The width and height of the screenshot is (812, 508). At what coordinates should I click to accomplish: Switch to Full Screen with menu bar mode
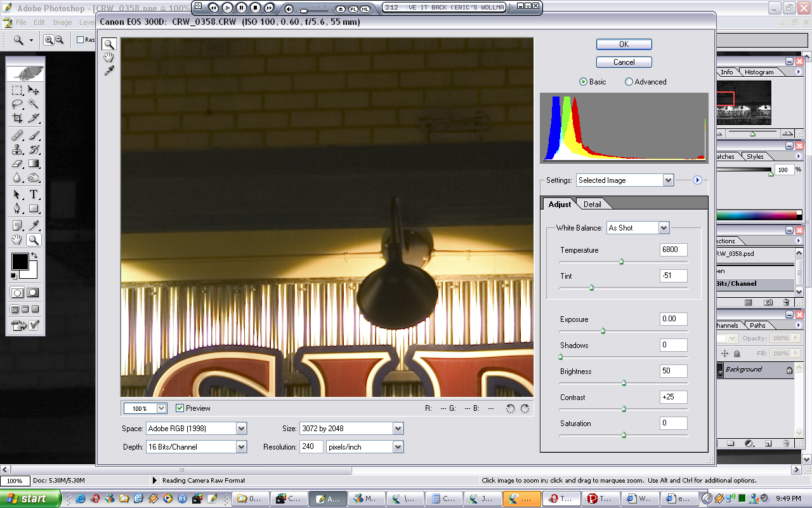25,309
